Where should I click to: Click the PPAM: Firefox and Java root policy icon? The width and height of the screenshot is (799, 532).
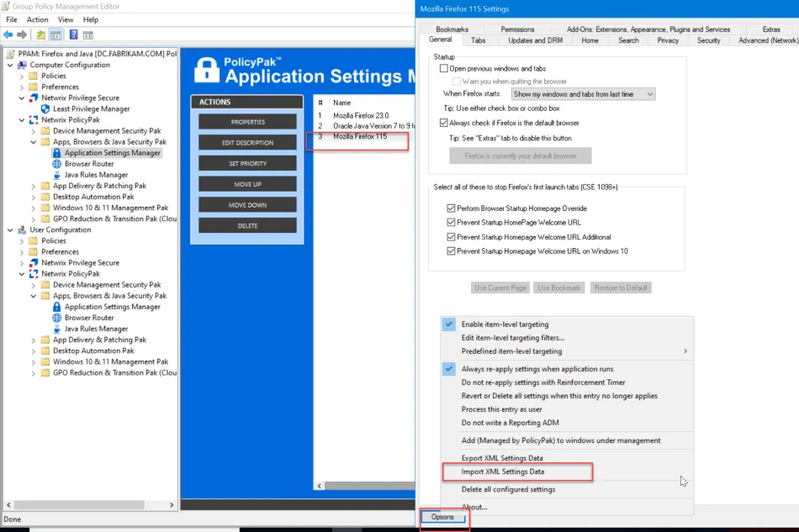(x=10, y=54)
